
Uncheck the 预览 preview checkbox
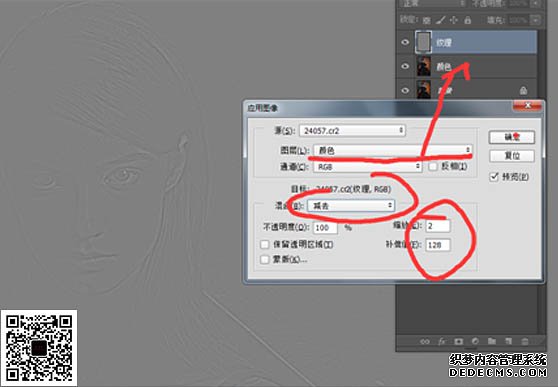coord(494,177)
